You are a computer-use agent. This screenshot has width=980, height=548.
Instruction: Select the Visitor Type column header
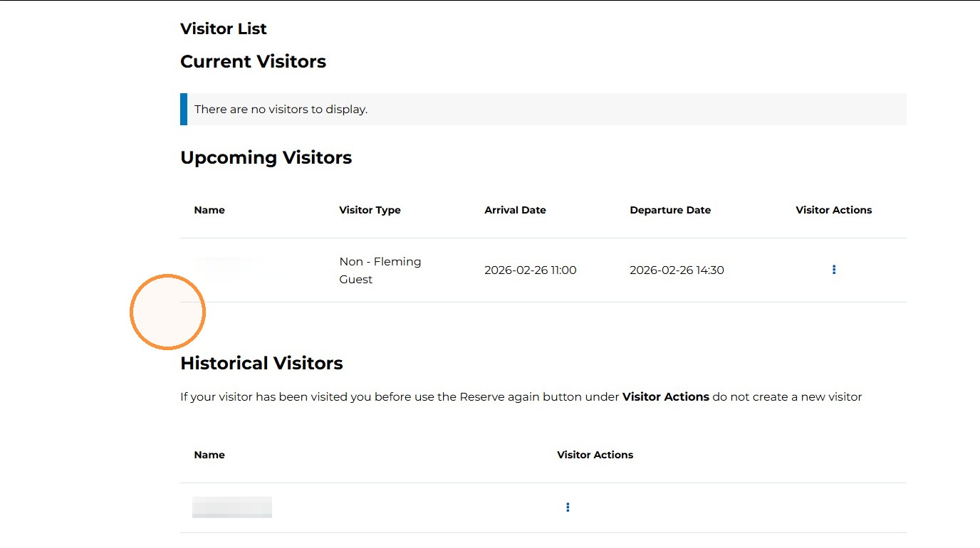click(370, 210)
